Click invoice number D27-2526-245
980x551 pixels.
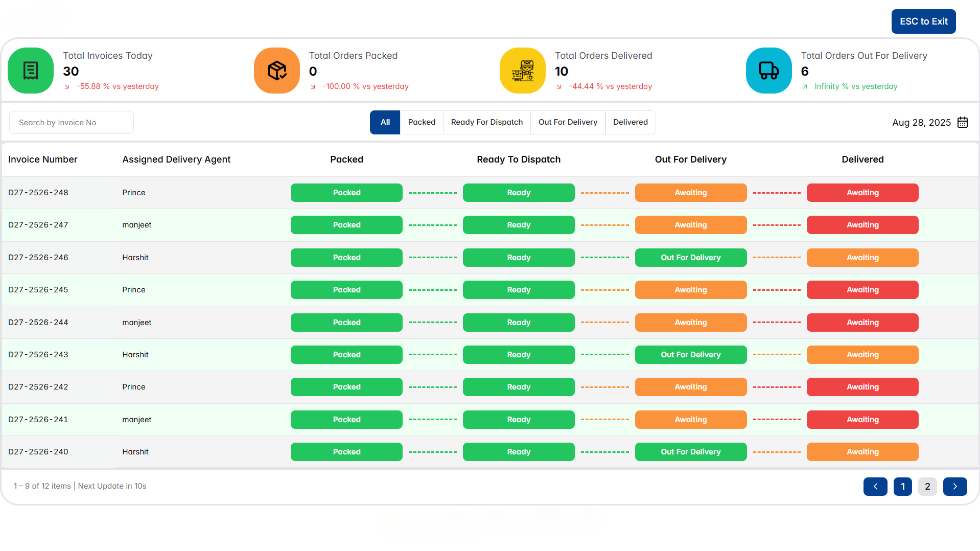[x=38, y=290]
